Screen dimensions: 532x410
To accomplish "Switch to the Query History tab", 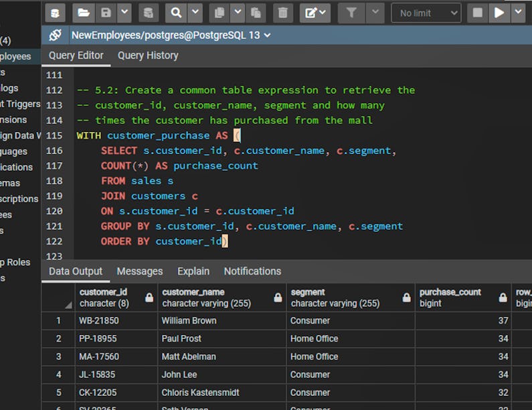I will [x=148, y=56].
